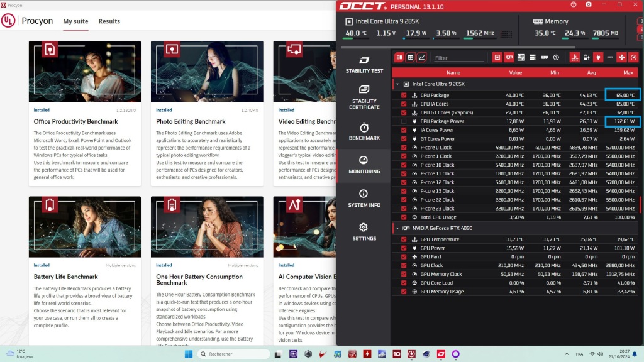Check CPU Package Power sensor checkbox
The image size is (644, 362).
pyautogui.click(x=404, y=121)
